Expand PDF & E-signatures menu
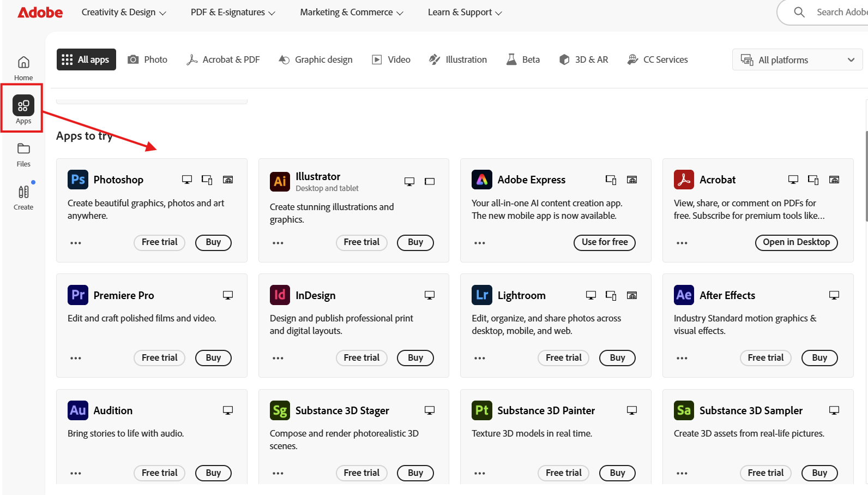 pyautogui.click(x=233, y=12)
